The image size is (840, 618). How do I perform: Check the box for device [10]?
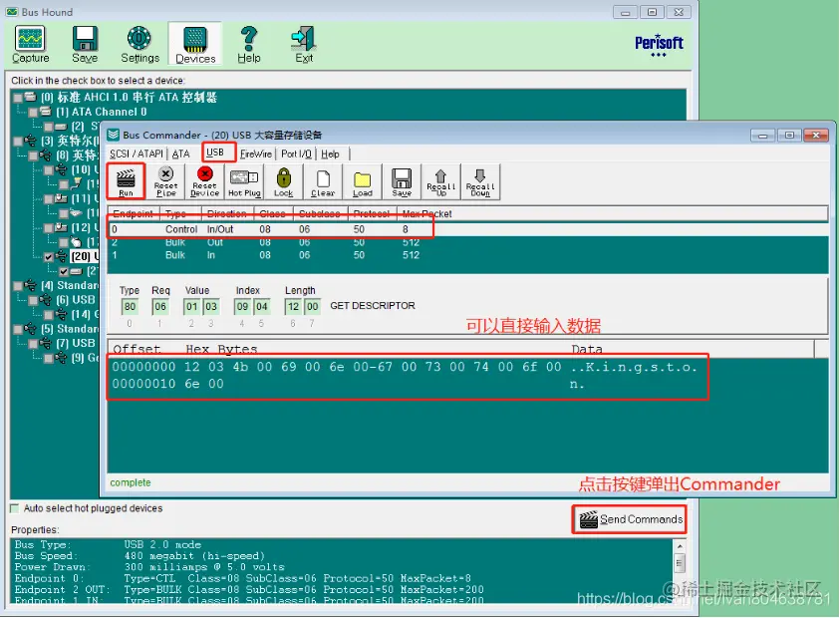pos(48,169)
